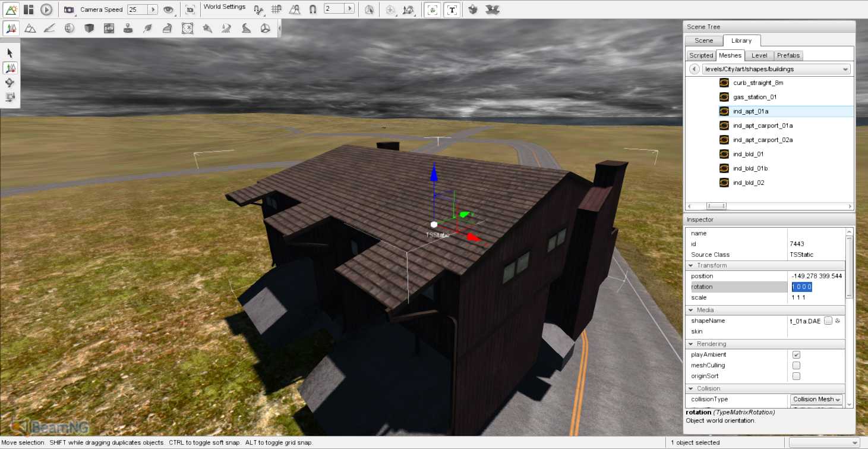Select the Decal Road Editor tool
Viewport: 868px width, 449px height.
pyautogui.click(x=246, y=28)
